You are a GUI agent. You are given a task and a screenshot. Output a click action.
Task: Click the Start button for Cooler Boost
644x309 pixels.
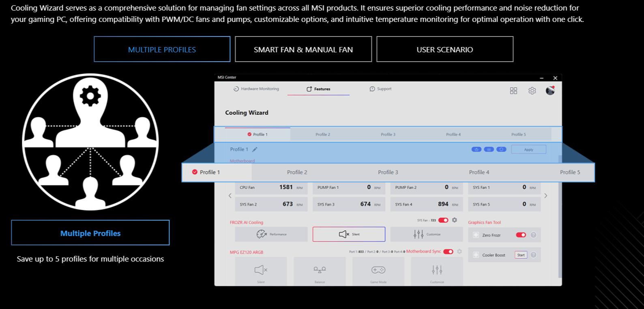click(521, 255)
